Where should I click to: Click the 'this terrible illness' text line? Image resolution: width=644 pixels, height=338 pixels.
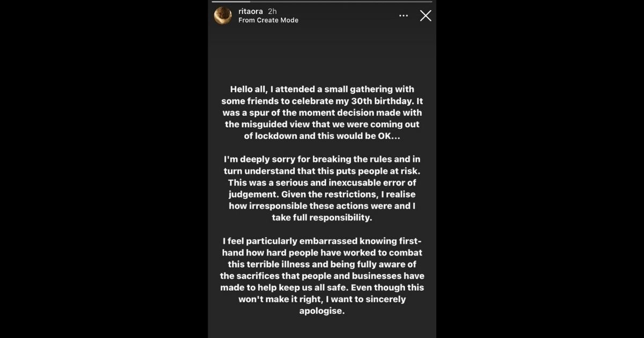click(322, 264)
